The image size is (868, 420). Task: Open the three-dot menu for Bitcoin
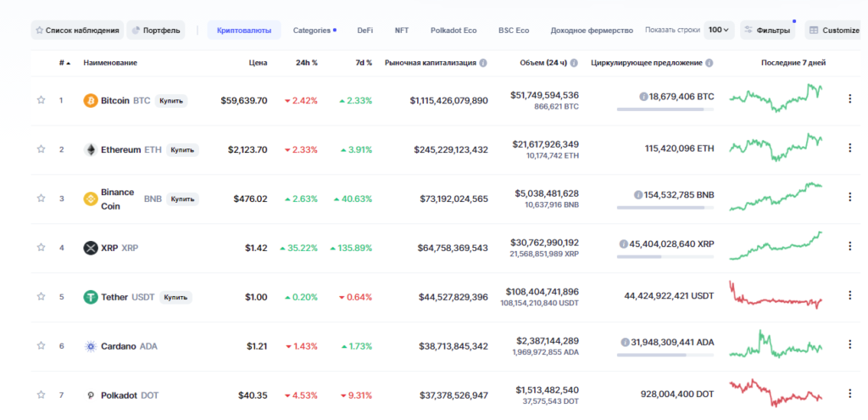point(849,98)
